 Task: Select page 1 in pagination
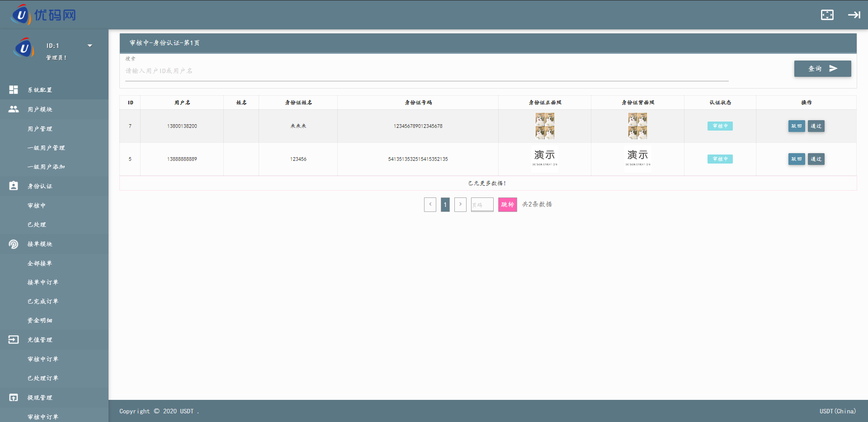[445, 204]
